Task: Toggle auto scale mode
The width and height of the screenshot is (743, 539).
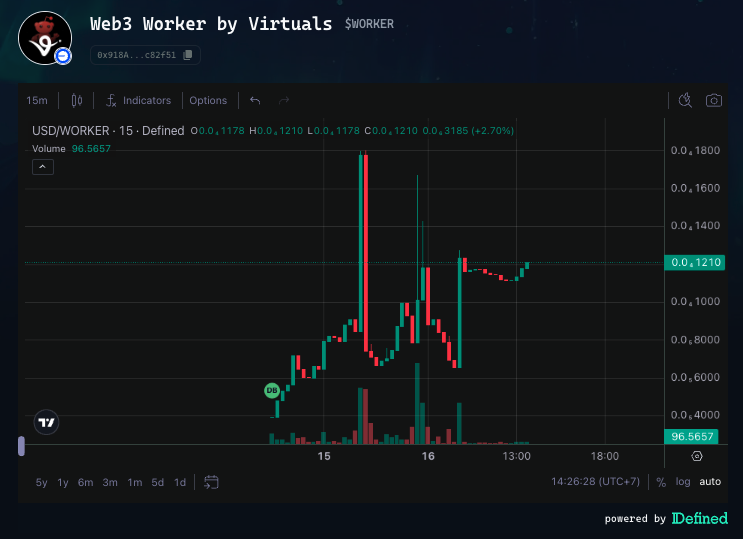Action: (x=710, y=482)
